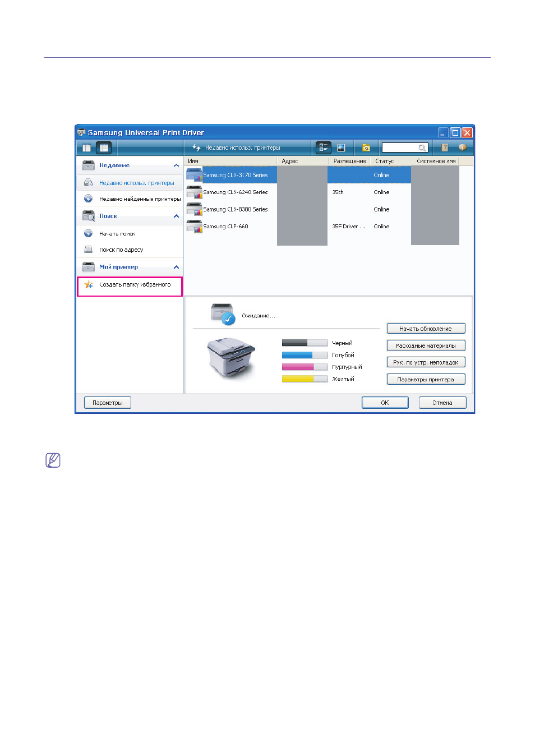Click the search field in toolbar

pyautogui.click(x=405, y=147)
